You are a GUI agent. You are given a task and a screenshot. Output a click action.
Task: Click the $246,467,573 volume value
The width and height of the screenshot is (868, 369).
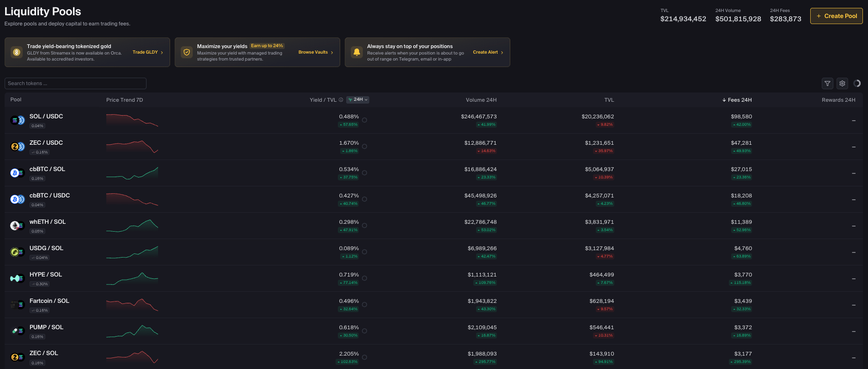coord(479,117)
